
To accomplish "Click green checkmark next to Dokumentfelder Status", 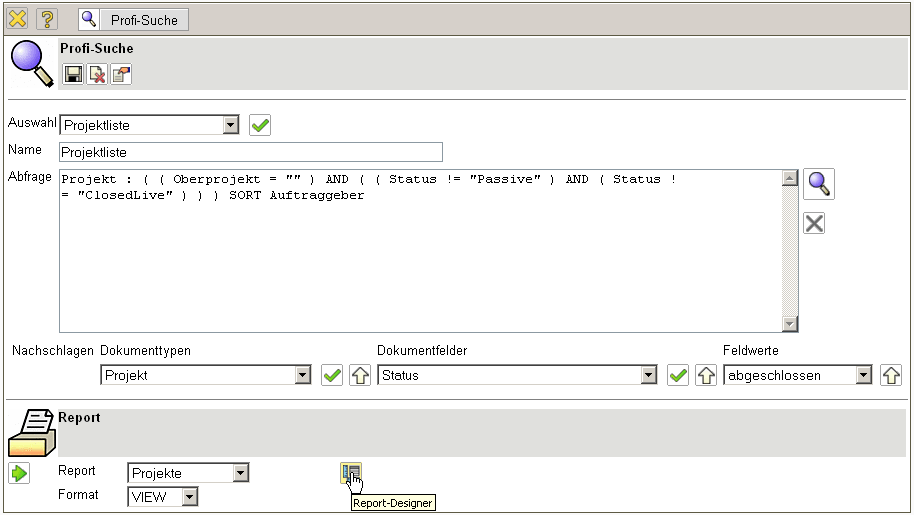I will [678, 376].
